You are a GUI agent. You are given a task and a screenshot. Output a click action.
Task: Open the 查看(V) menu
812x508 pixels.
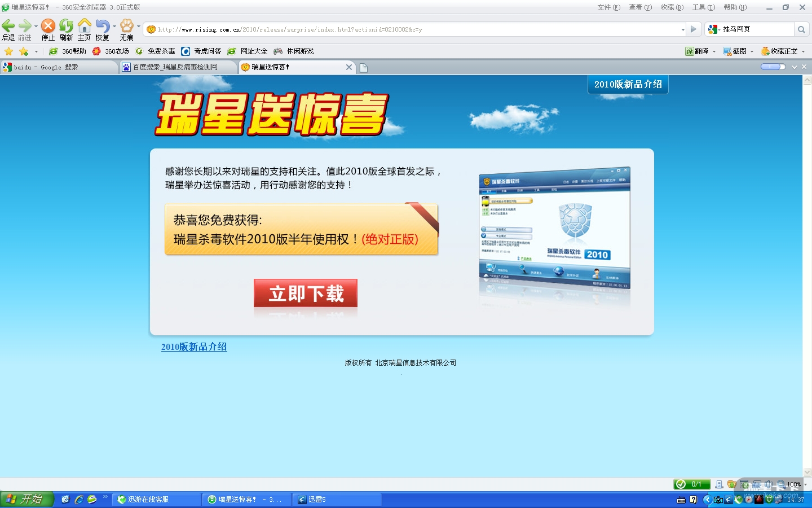640,7
